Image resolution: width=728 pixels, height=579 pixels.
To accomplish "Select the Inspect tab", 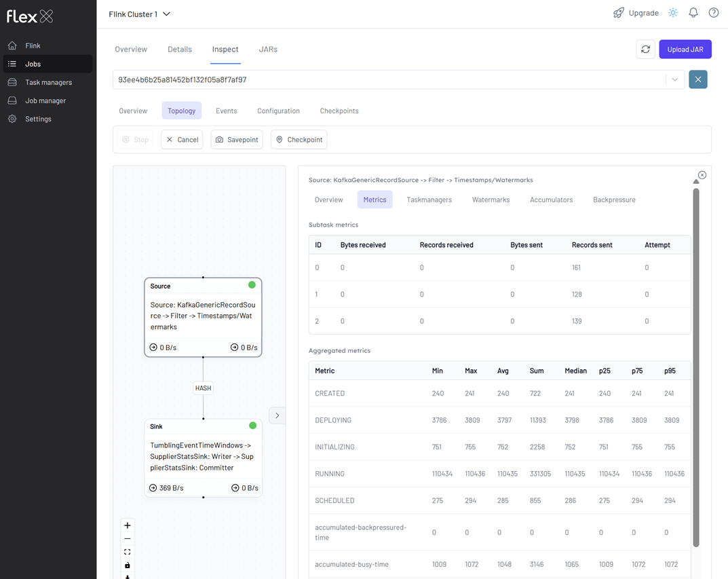I will click(225, 50).
